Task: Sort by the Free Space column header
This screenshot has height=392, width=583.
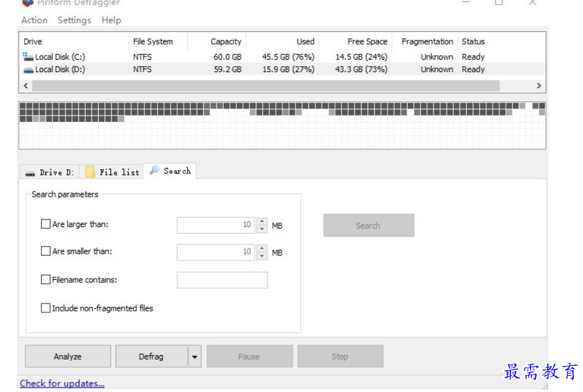Action: 356,42
